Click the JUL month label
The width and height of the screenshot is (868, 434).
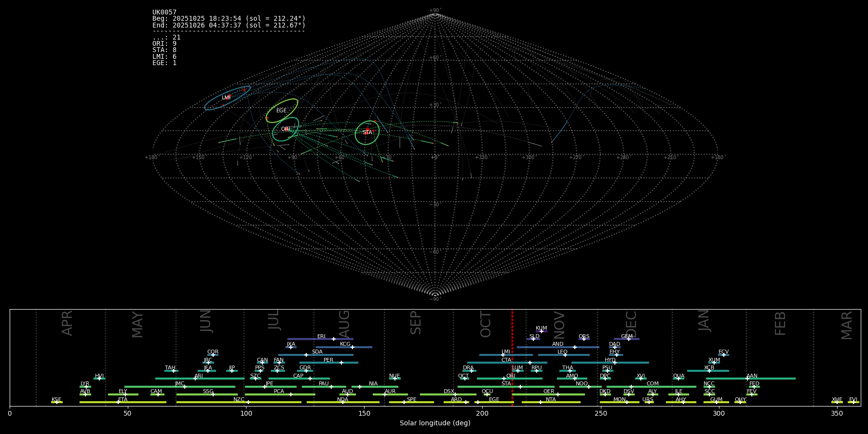pos(274,320)
